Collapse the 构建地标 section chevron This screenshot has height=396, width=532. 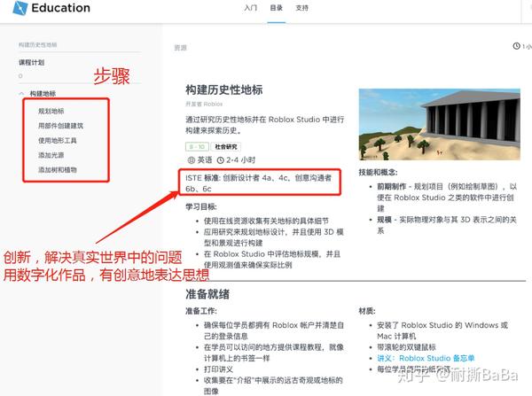(x=21, y=94)
